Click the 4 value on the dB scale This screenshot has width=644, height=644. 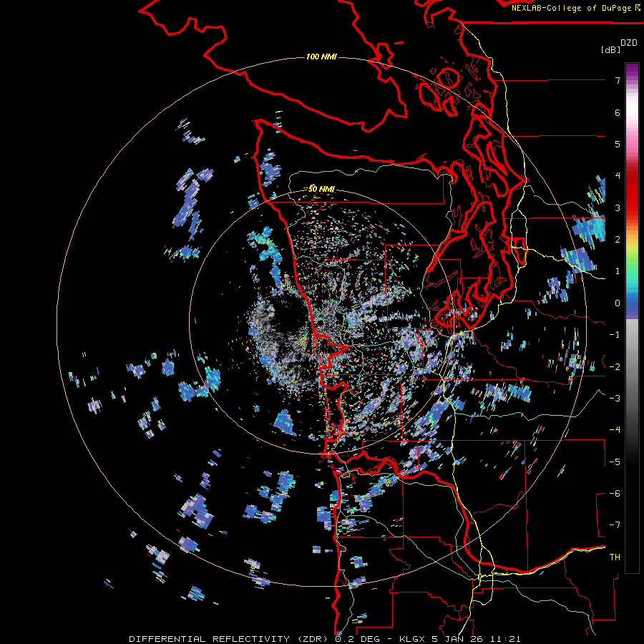click(x=618, y=176)
